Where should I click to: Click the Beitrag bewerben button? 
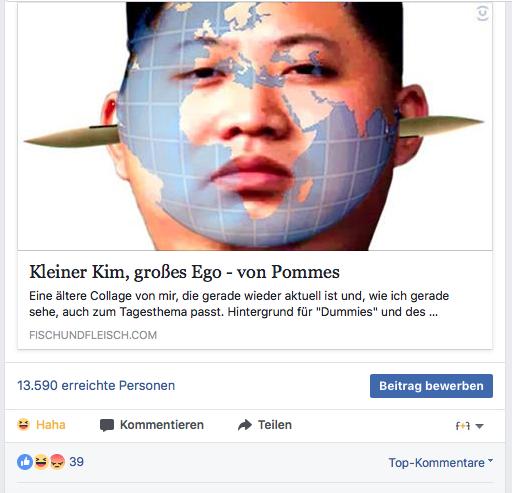(x=431, y=386)
